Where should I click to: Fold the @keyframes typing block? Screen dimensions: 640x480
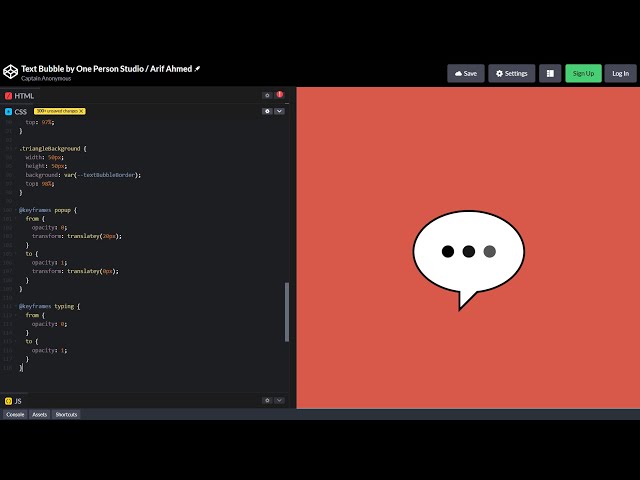[16, 306]
